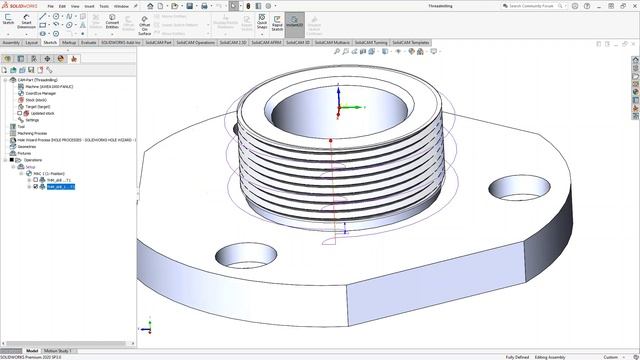Viewport: 640px width, 360px height.
Task: Save the document using the floppy icon
Action: [190, 6]
